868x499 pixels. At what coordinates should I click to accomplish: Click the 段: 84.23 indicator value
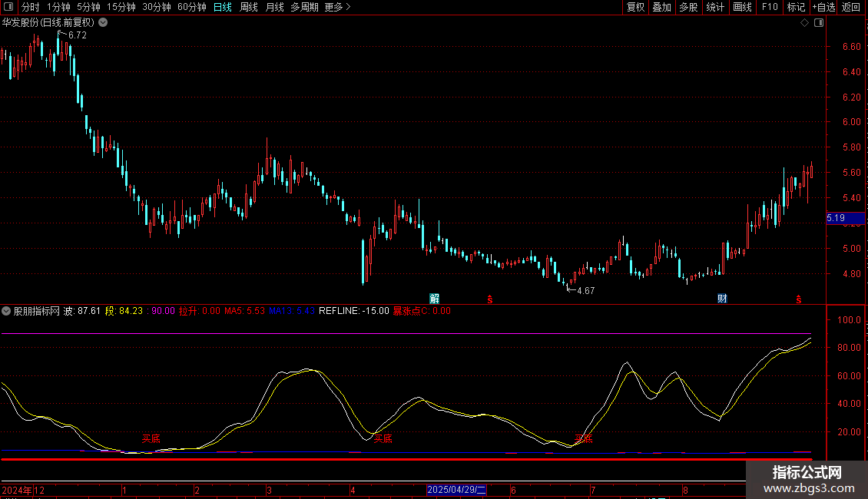tap(124, 311)
